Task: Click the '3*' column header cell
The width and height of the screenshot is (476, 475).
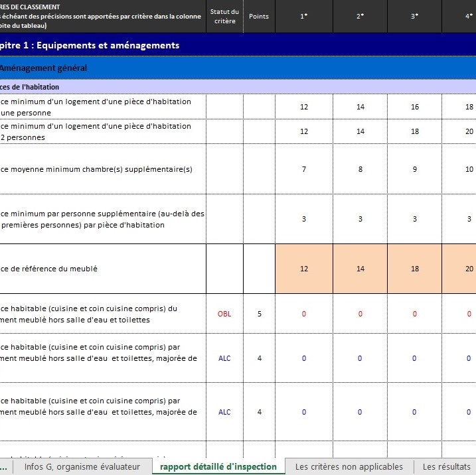Action: (x=415, y=16)
